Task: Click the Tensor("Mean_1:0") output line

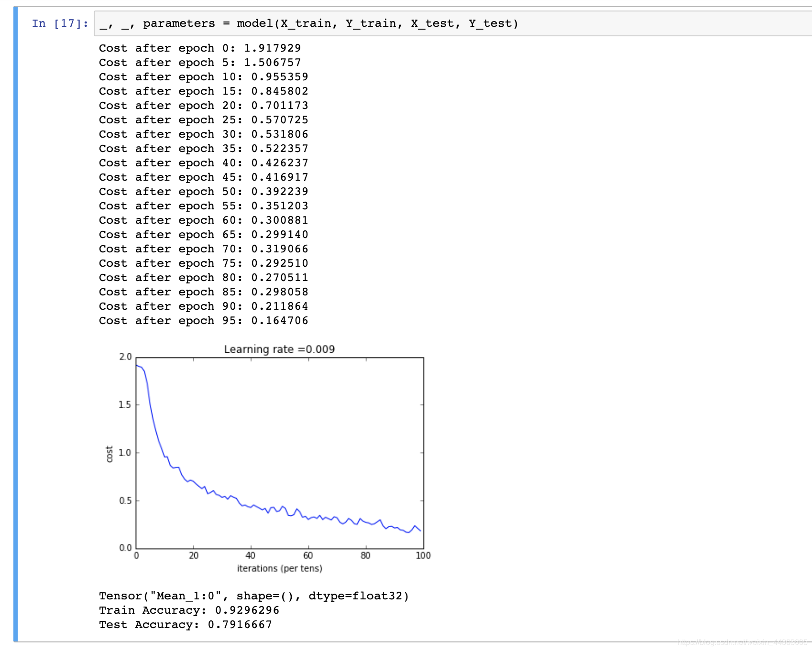Action: coord(254,596)
